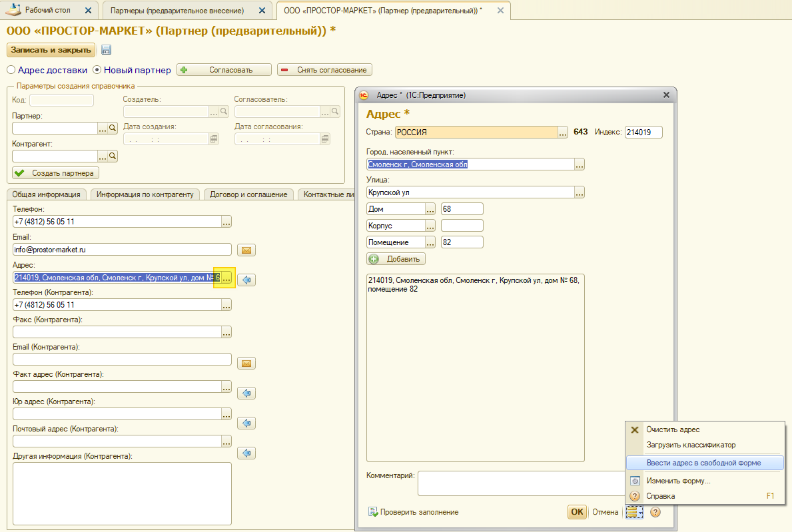Open the Улица selection ellipsis button
The height and width of the screenshot is (532, 792).
pyautogui.click(x=580, y=192)
